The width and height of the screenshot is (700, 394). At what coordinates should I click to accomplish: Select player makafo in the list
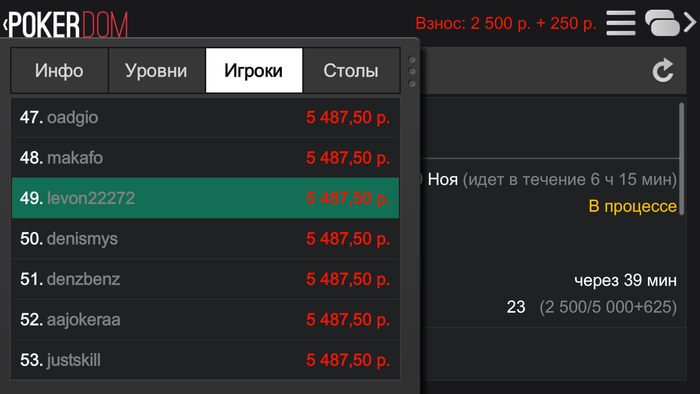pyautogui.click(x=205, y=158)
